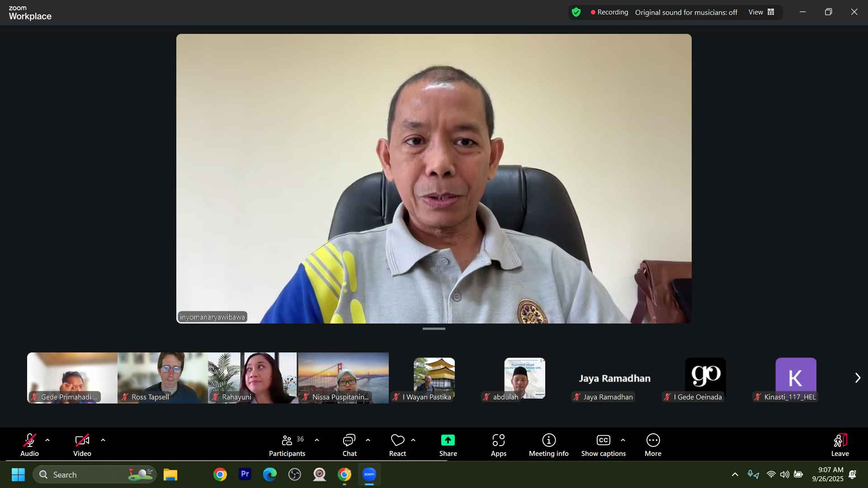
Task: Show next participants with right arrow
Action: coord(858,378)
